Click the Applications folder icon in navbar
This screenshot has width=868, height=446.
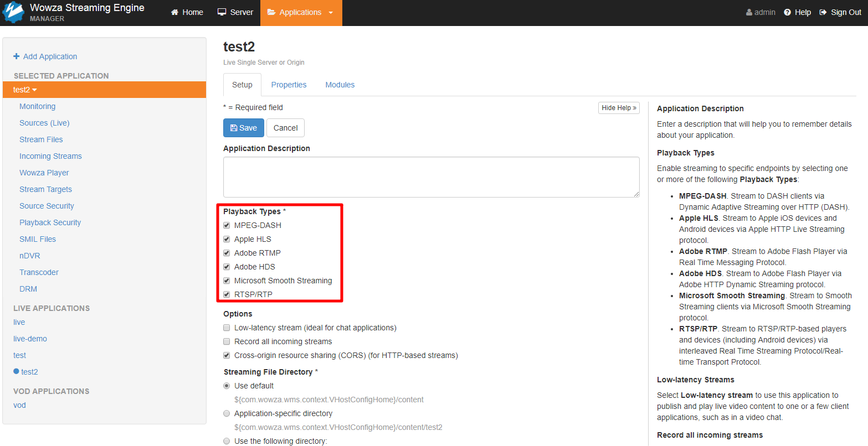pos(271,12)
